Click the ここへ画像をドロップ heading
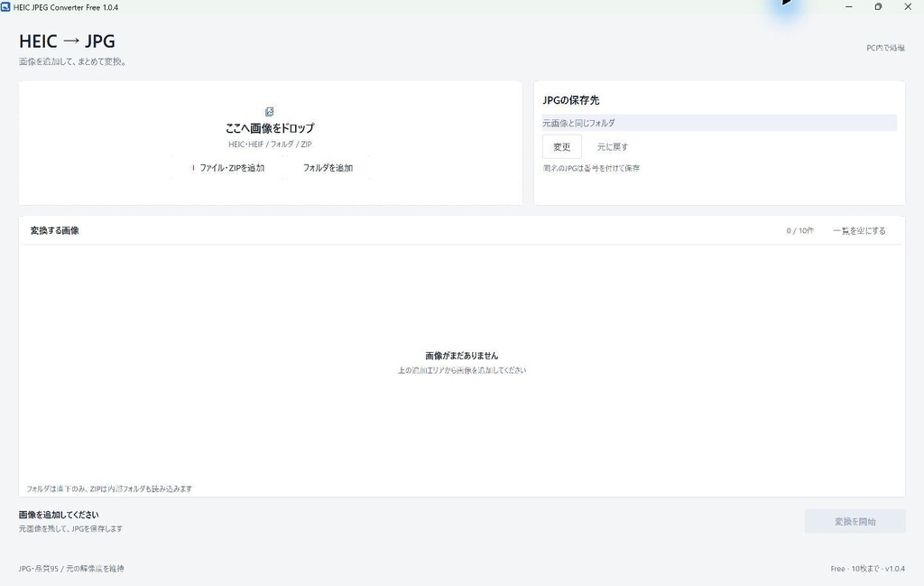This screenshot has height=586, width=924. coord(270,128)
